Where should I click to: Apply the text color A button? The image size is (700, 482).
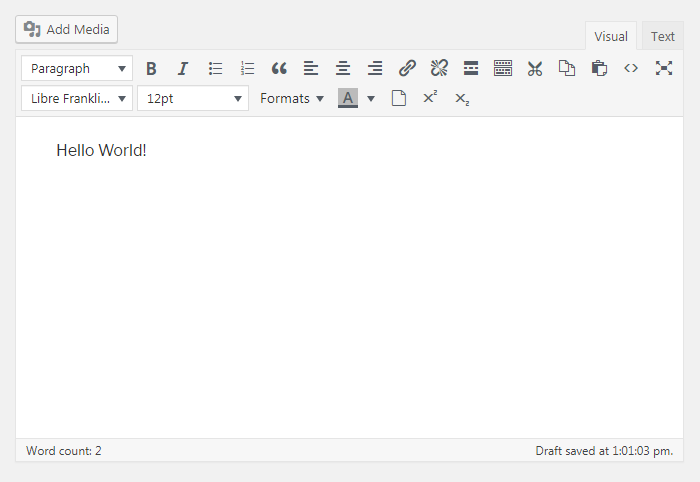[x=348, y=98]
